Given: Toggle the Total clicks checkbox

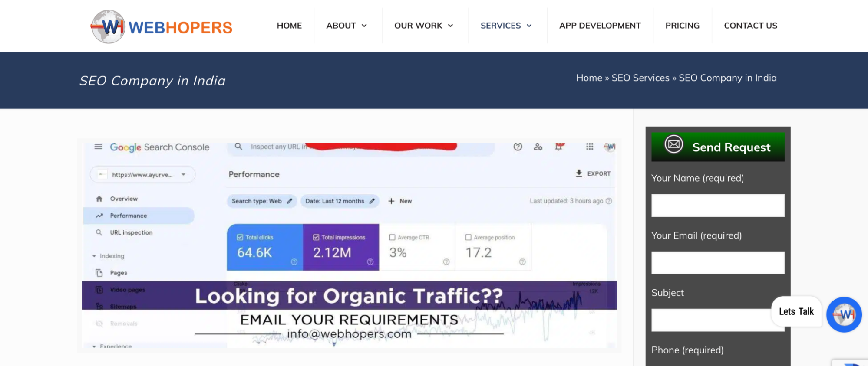Looking at the screenshot, I should pos(240,237).
